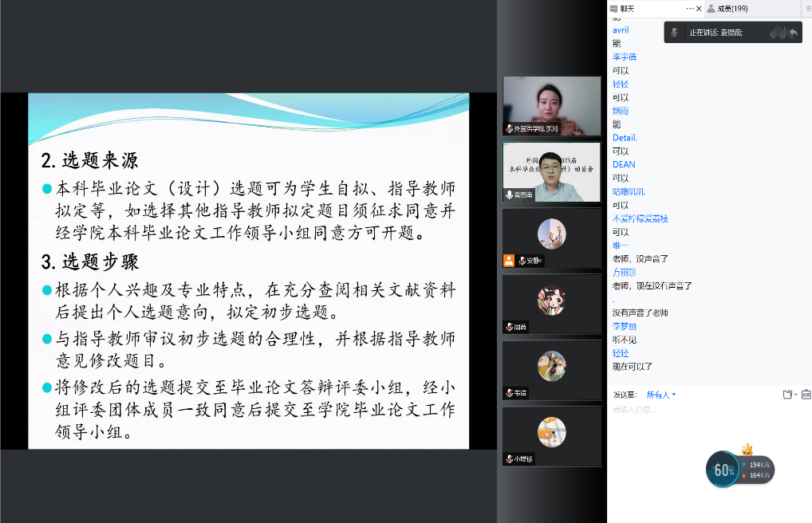Click the active mic icon beside 袁贺南
This screenshot has width=812, height=523.
[x=510, y=195]
